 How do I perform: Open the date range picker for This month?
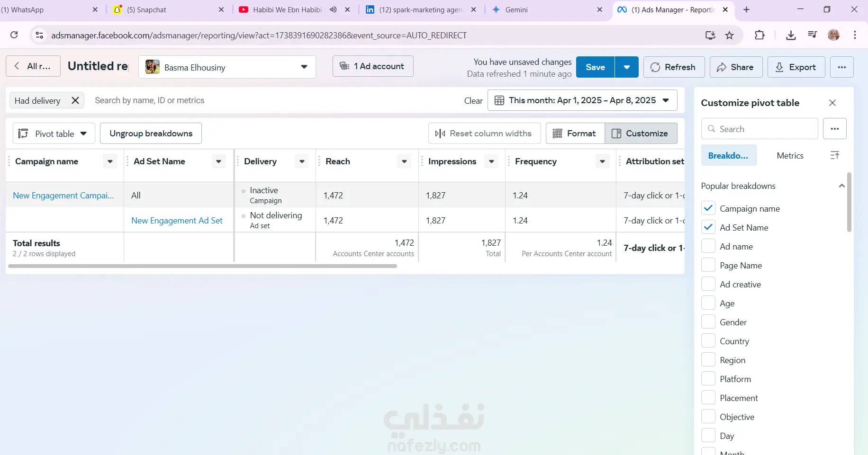(x=582, y=100)
